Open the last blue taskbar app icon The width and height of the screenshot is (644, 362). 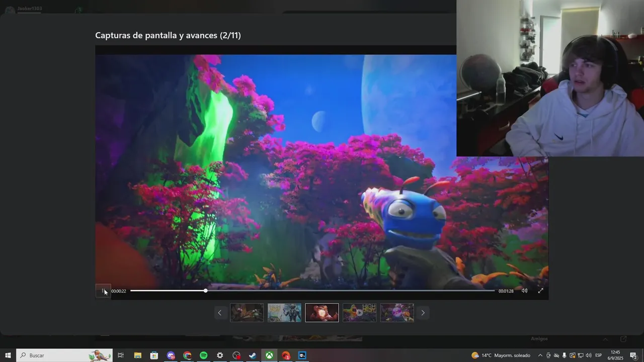pos(302,355)
